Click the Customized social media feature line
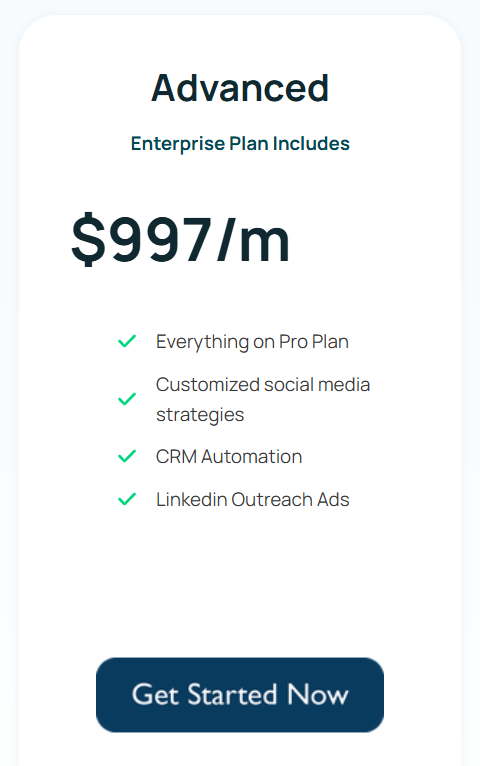Screen dimensions: 480x766 [x=263, y=384]
